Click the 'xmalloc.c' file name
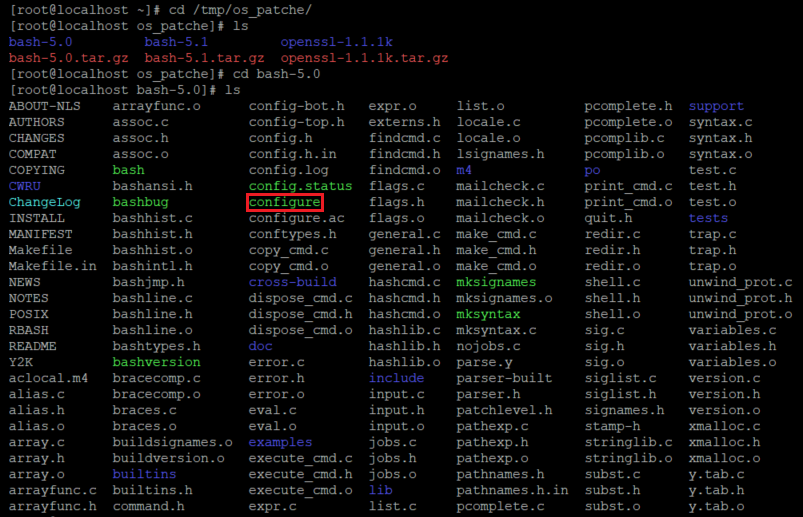Screen dimensions: 803x517 [724, 426]
